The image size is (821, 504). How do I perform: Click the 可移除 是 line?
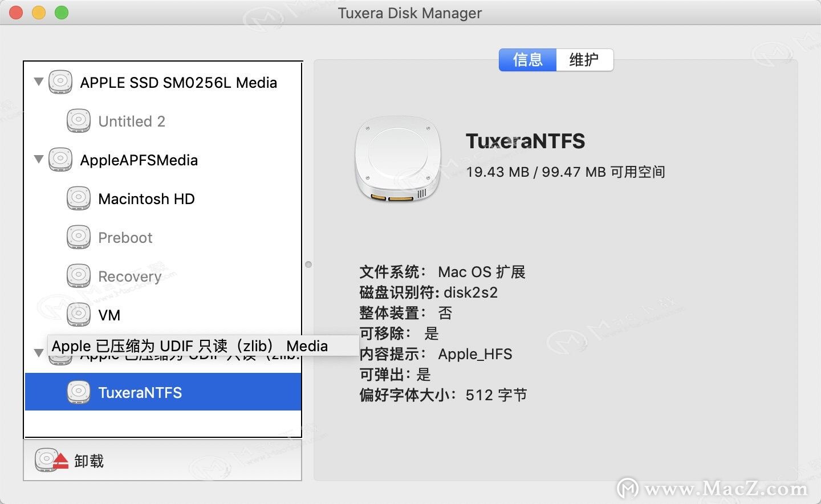coord(399,334)
